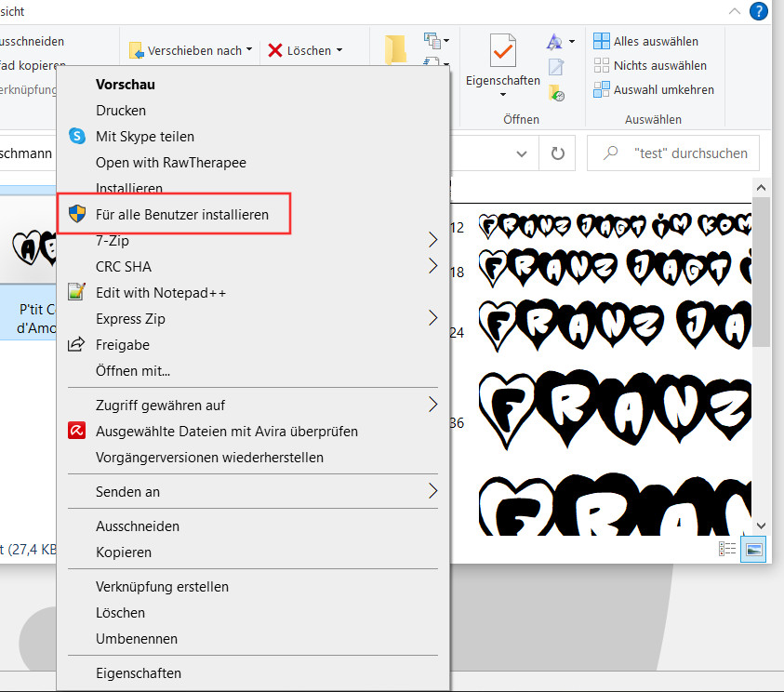Click the refresh icon beside address bar

pos(557,153)
